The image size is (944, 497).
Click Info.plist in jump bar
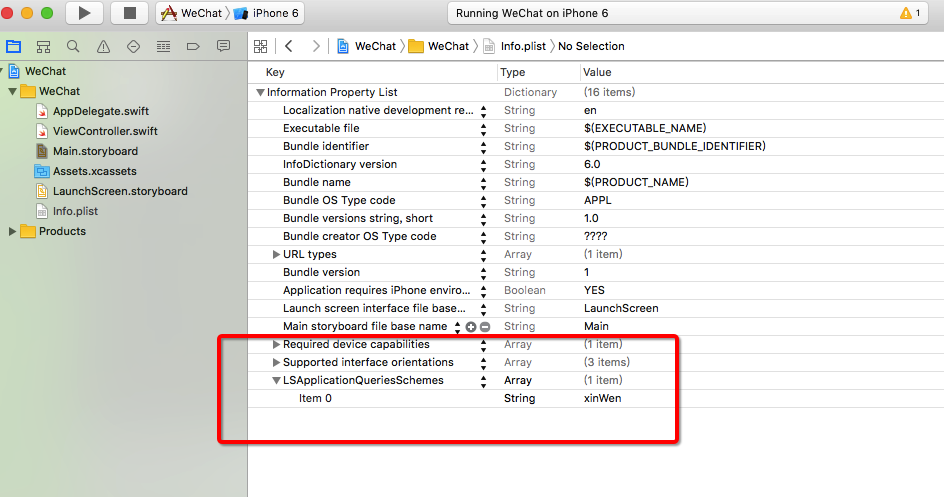pyautogui.click(x=515, y=46)
